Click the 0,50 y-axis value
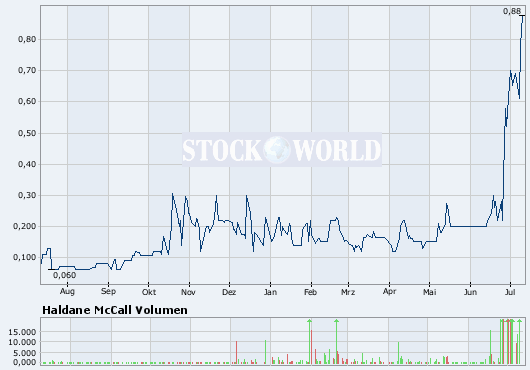The width and height of the screenshot is (530, 370). pyautogui.click(x=27, y=133)
